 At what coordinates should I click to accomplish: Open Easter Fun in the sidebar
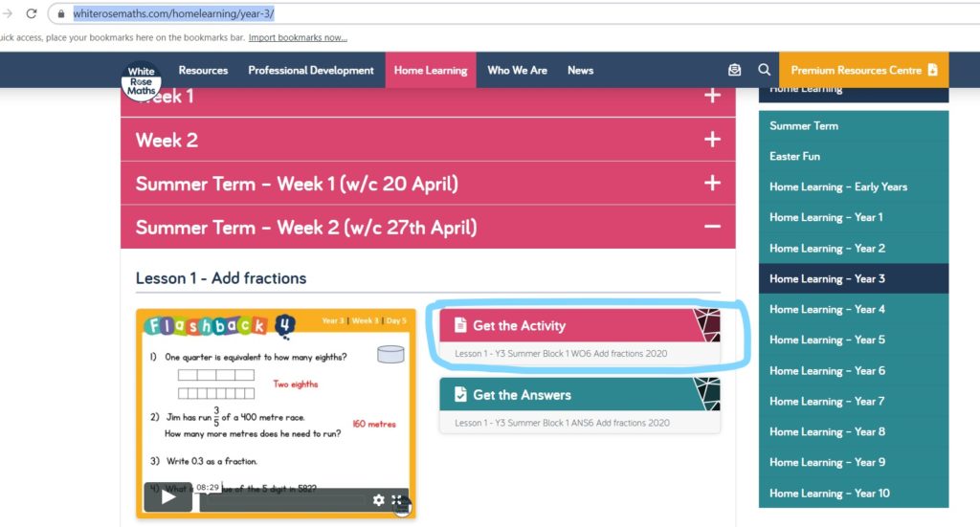pyautogui.click(x=794, y=156)
